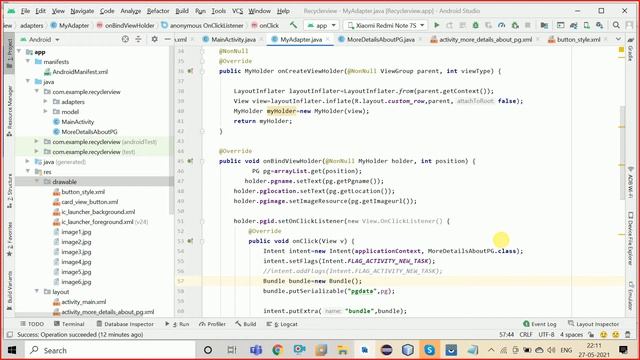
Task: Click the Sync Project with Gradle Files icon
Action: (573, 25)
